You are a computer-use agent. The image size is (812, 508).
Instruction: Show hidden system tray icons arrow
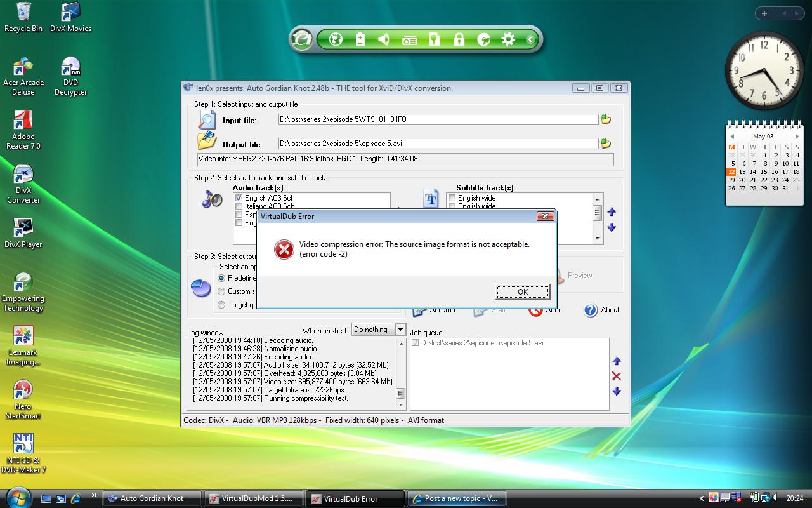pos(702,498)
